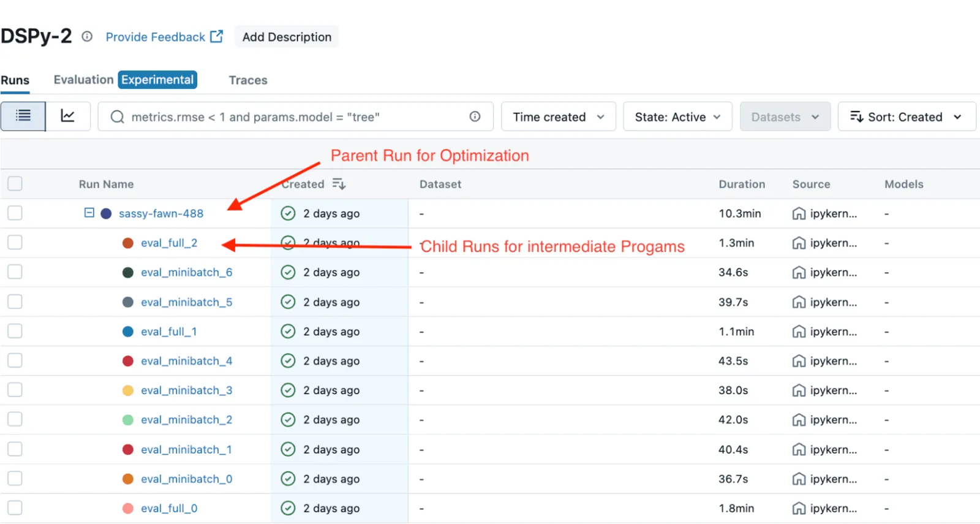Switch to the list view icon
This screenshot has width=980, height=524.
click(x=23, y=116)
